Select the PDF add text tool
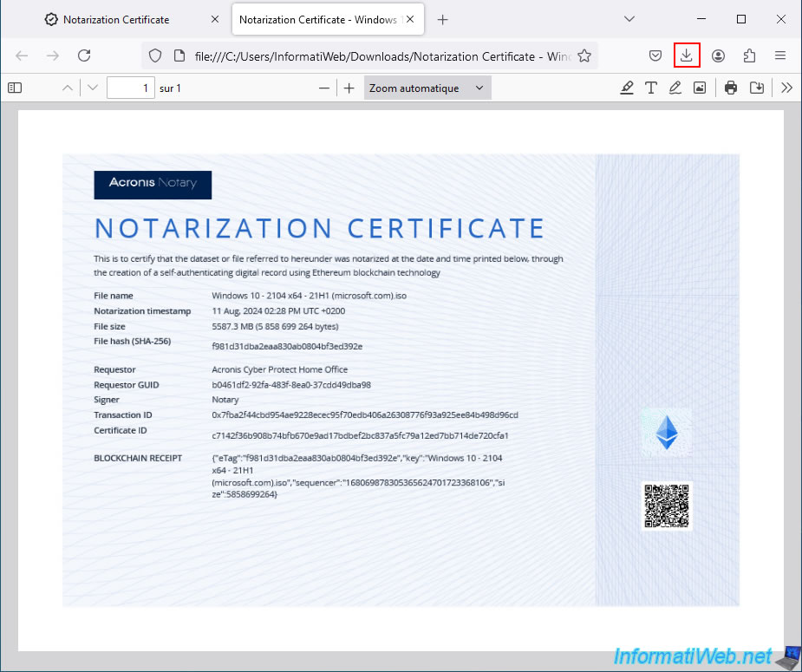Image resolution: width=802 pixels, height=672 pixels. [x=651, y=88]
